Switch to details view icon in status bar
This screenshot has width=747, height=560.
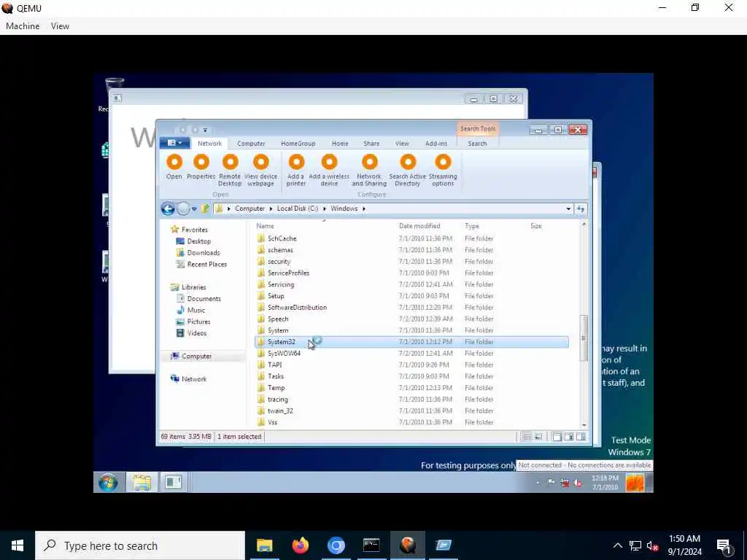click(x=526, y=437)
